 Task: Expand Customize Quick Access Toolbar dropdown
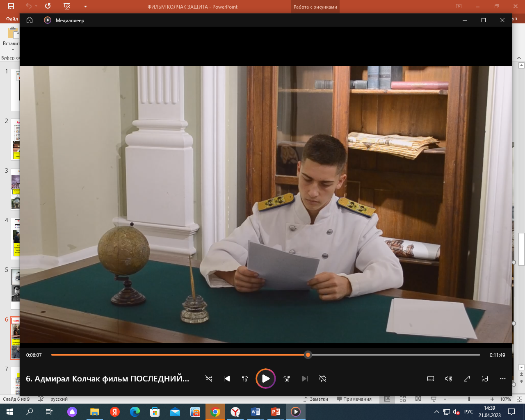[85, 7]
